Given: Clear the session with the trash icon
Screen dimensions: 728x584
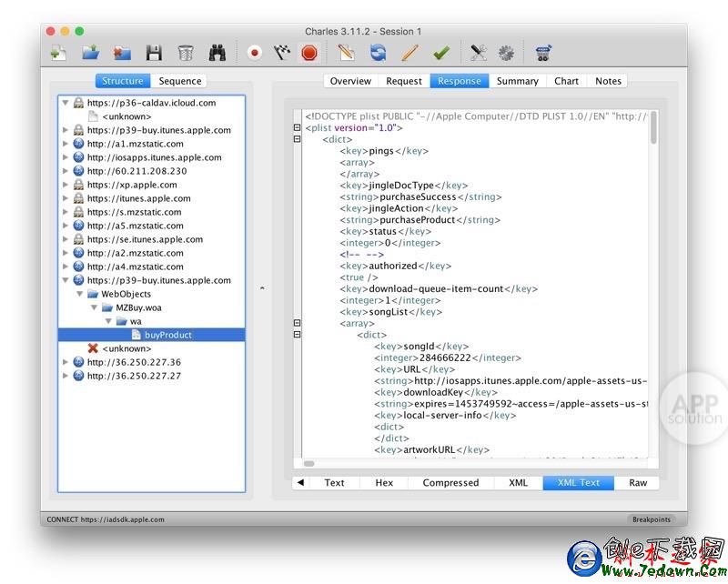Looking at the screenshot, I should click(186, 53).
